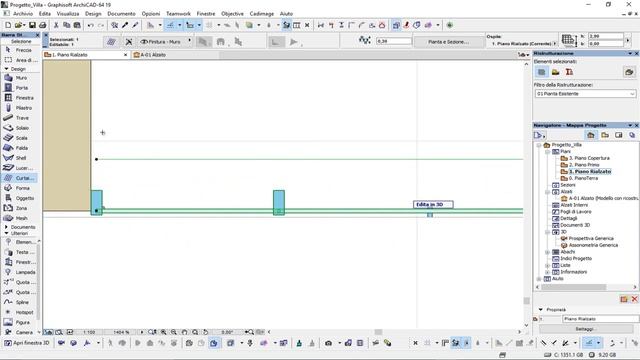Open the Visualizza menu
Image resolution: width=640 pixels, height=360 pixels.
(68, 13)
